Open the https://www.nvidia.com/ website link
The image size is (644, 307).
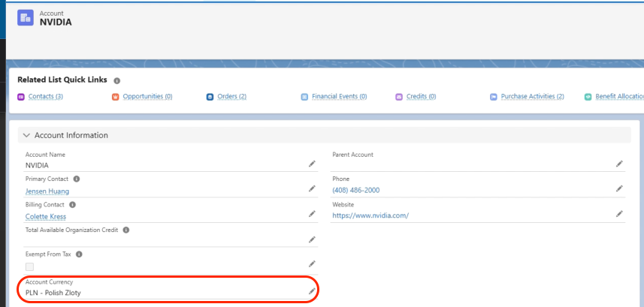(x=370, y=215)
